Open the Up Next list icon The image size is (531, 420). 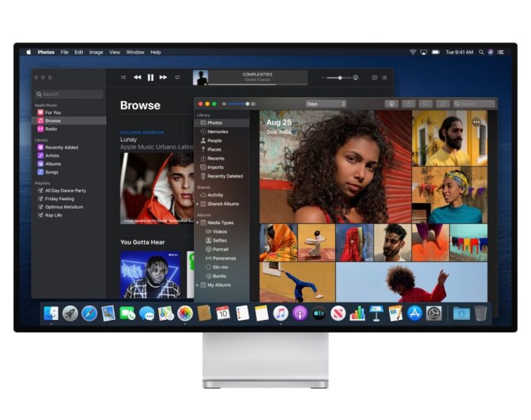coord(384,78)
